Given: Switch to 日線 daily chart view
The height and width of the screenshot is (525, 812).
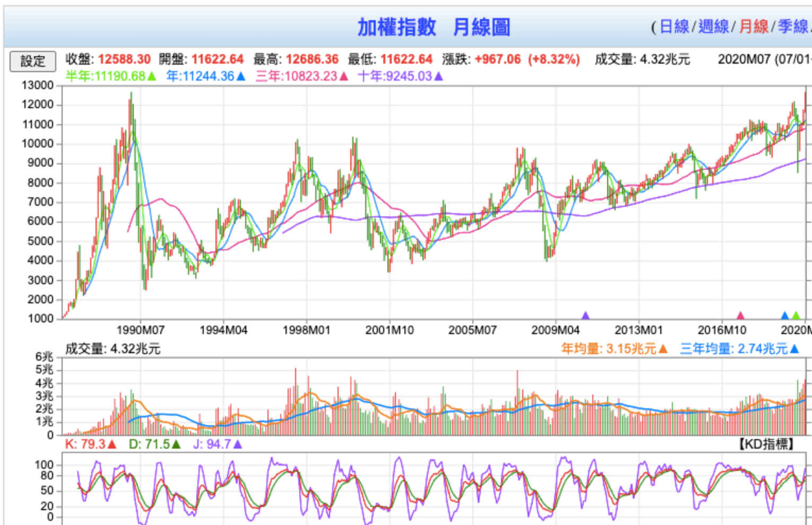Looking at the screenshot, I should (673, 27).
